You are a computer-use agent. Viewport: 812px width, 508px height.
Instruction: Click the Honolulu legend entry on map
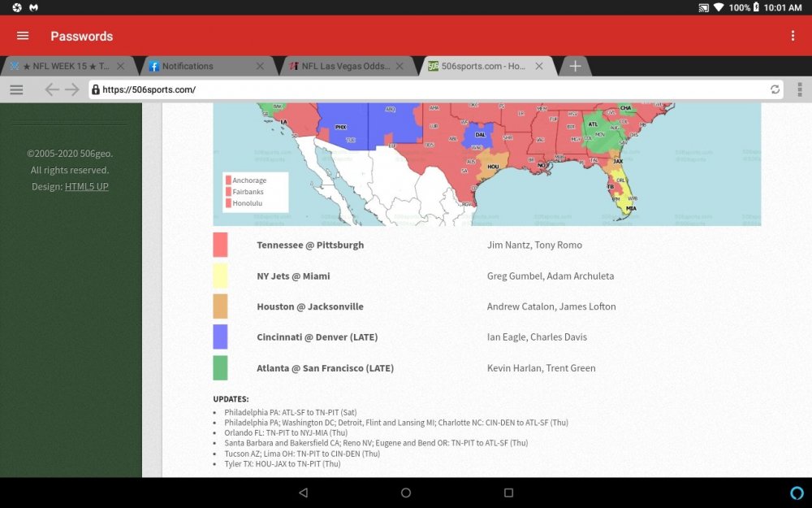(x=244, y=203)
